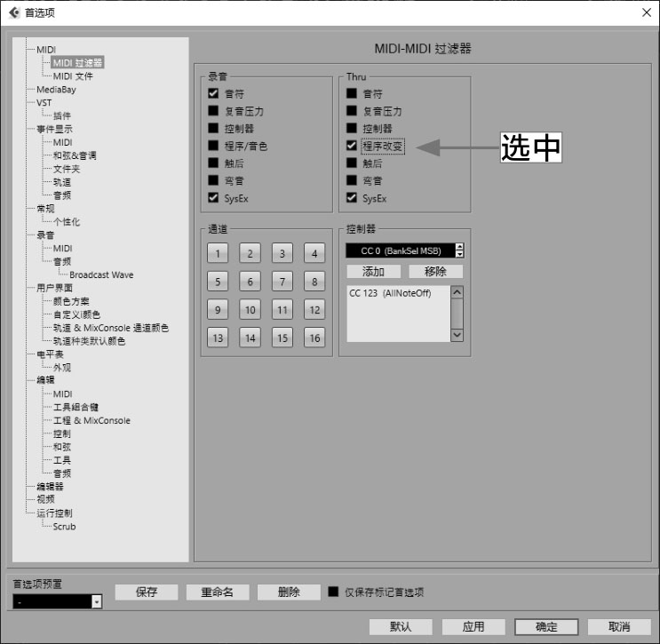This screenshot has height=644, width=660.
Task: Select 轨道 & MixConsole 通道颜色 tree item
Action: pos(110,328)
